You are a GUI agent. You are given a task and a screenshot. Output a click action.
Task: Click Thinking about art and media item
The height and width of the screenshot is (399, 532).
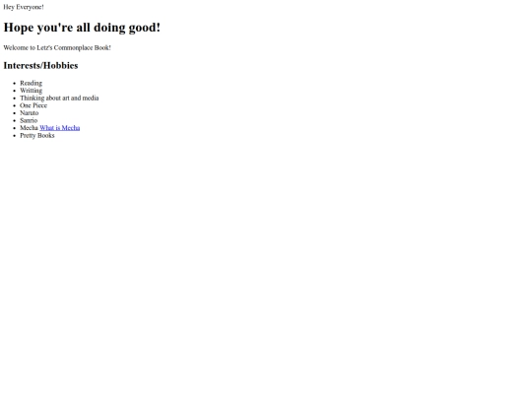(x=59, y=99)
